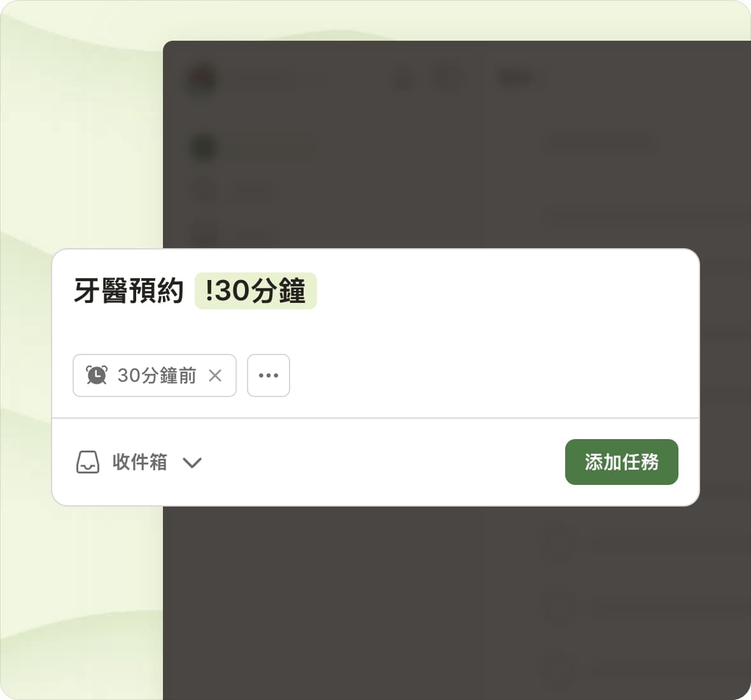Remove the 30分鐘前 reminder chip
751x700 pixels.
pos(215,375)
